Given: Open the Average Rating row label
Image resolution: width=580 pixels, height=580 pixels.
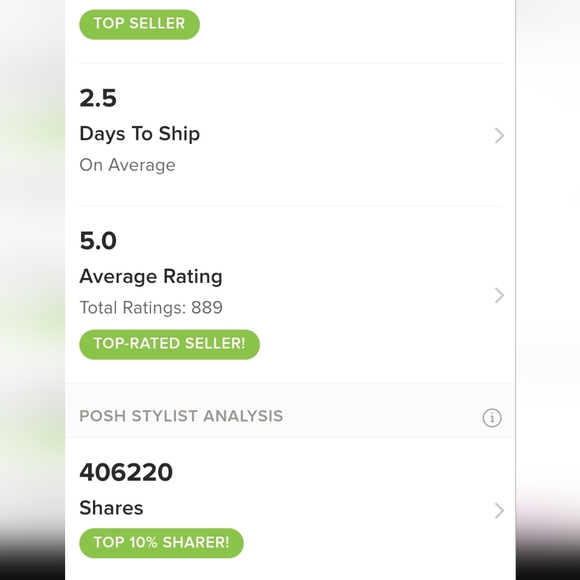Looking at the screenshot, I should [x=151, y=277].
